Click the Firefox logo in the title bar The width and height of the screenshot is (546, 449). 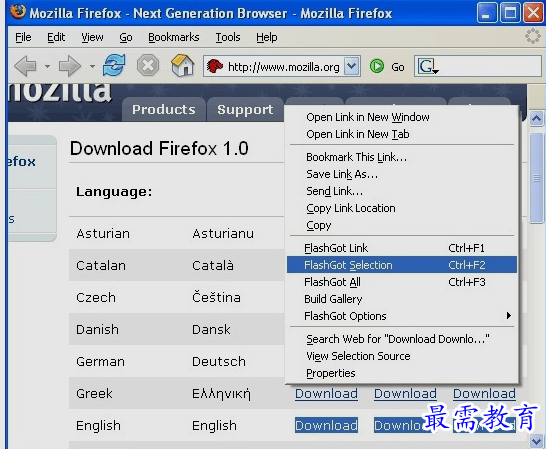pyautogui.click(x=18, y=12)
